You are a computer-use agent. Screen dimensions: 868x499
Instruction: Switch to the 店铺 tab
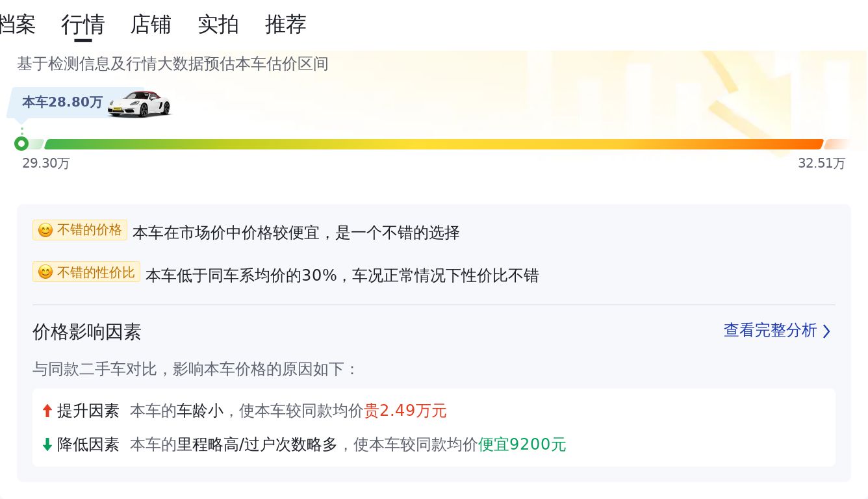tap(151, 25)
